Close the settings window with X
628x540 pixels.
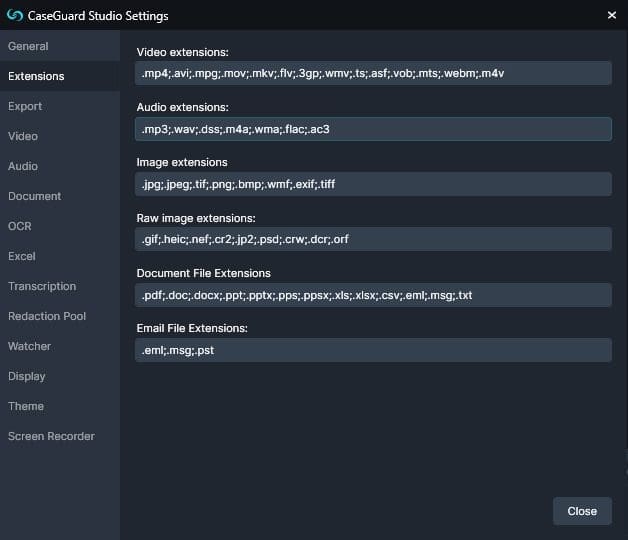click(x=612, y=15)
